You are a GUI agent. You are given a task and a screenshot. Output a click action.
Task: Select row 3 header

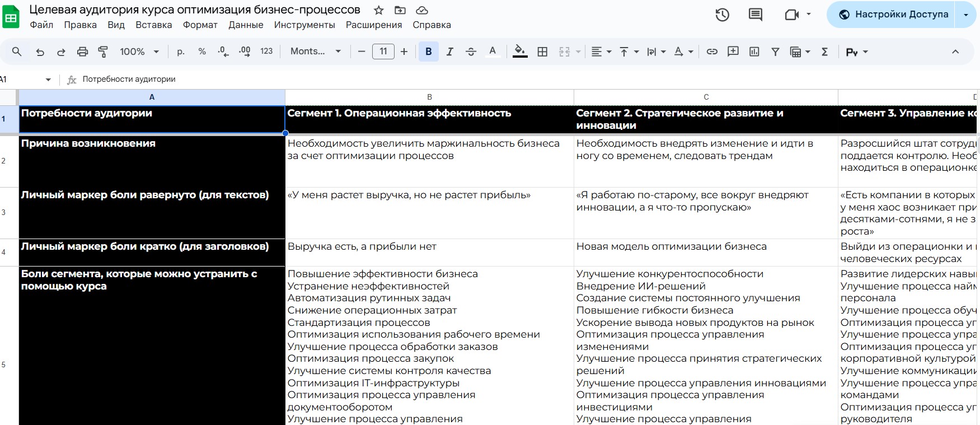(x=9, y=213)
